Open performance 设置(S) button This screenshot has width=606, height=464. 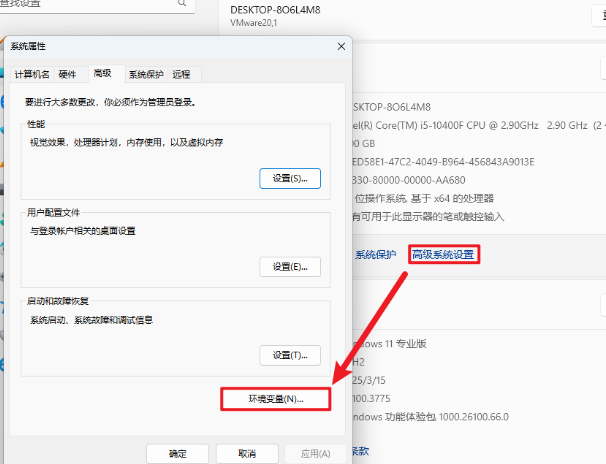(x=290, y=178)
